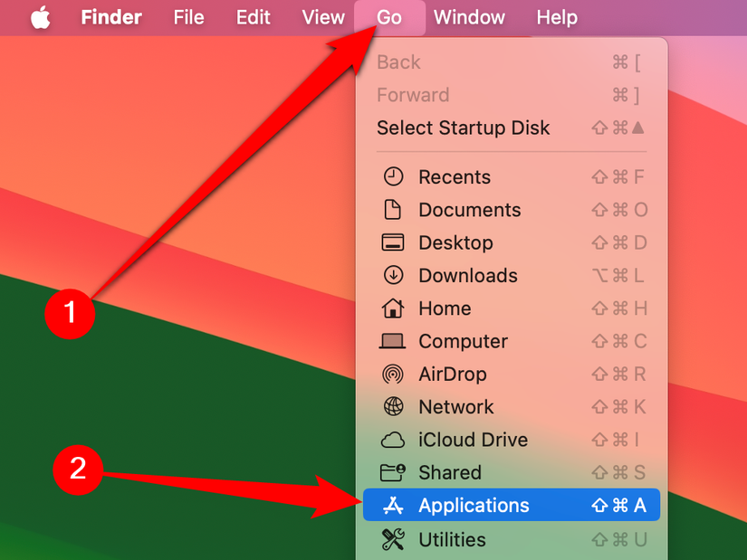Click the cloud icon beside iCloud Drive
Viewport: 747px width, 560px height.
(x=393, y=440)
